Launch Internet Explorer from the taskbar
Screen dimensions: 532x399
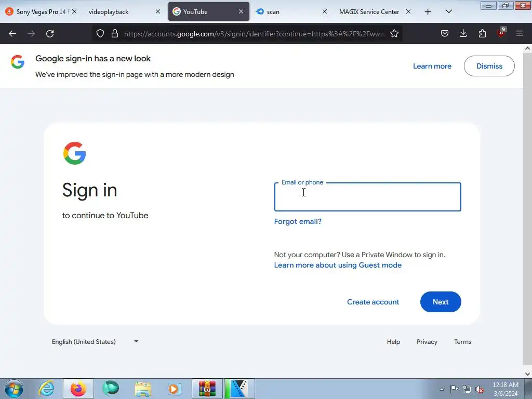click(x=46, y=389)
